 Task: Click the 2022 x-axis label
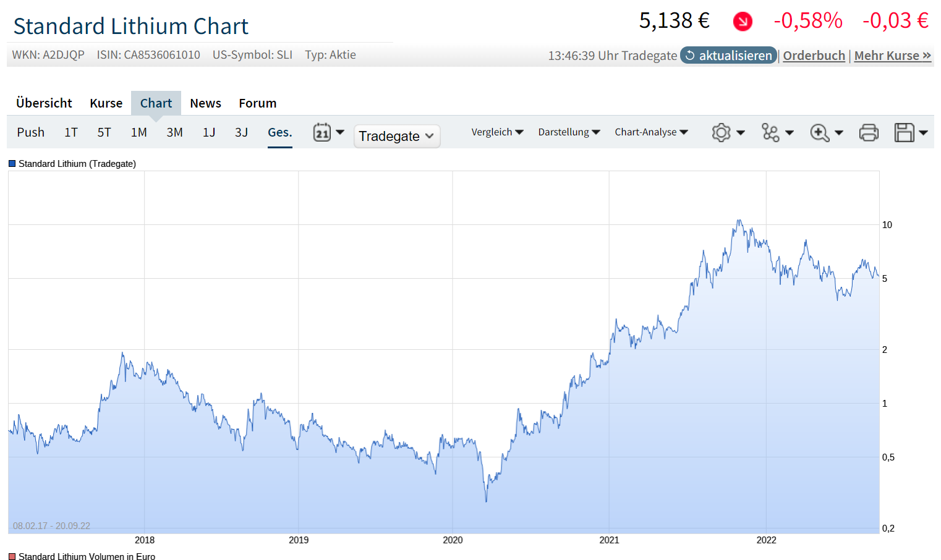point(766,540)
